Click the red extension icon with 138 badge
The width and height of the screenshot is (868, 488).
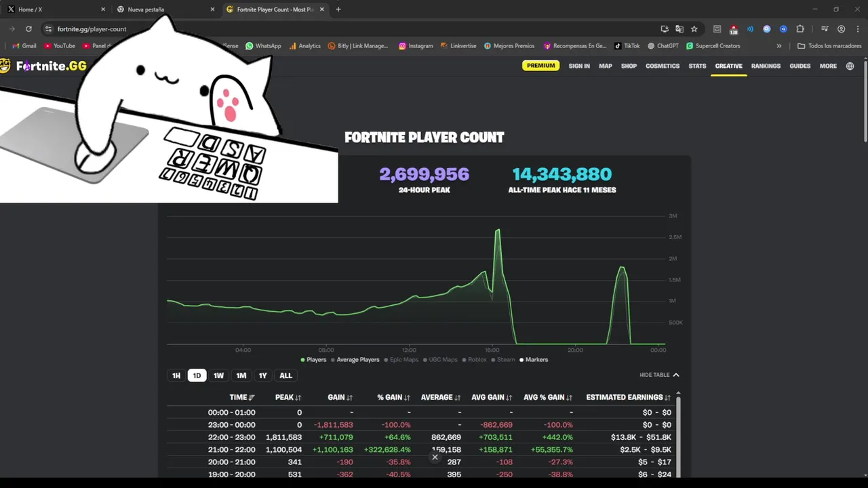tap(734, 29)
